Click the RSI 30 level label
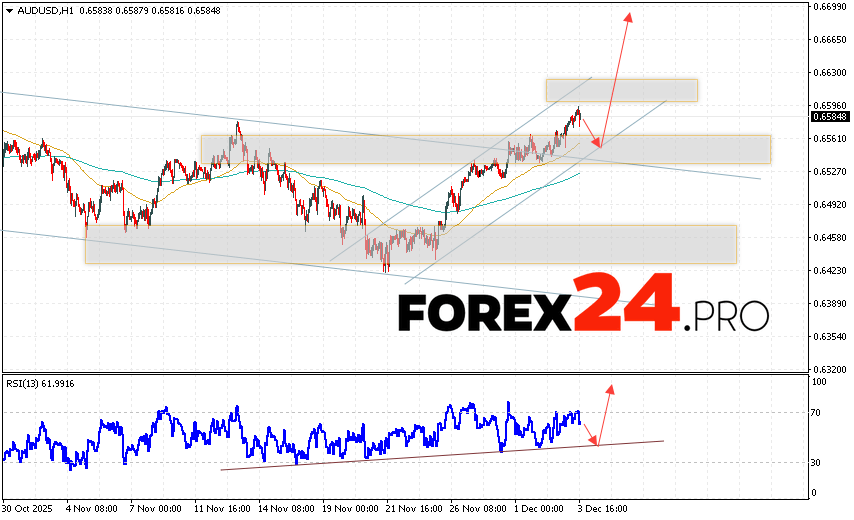This screenshot has height=520, width=854. 817,462
